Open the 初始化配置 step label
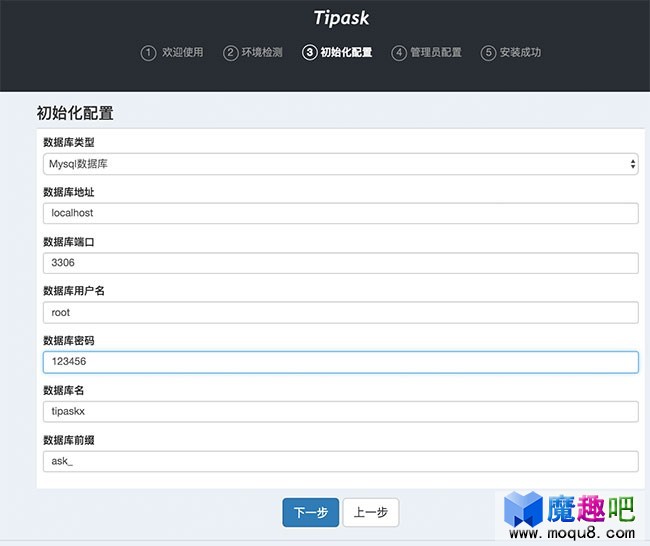 tap(346, 52)
